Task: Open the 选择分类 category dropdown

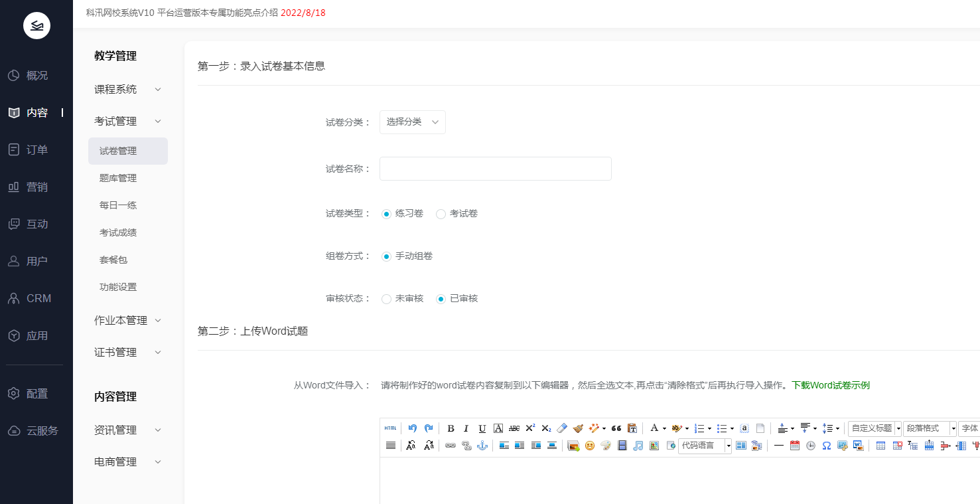Action: point(412,122)
